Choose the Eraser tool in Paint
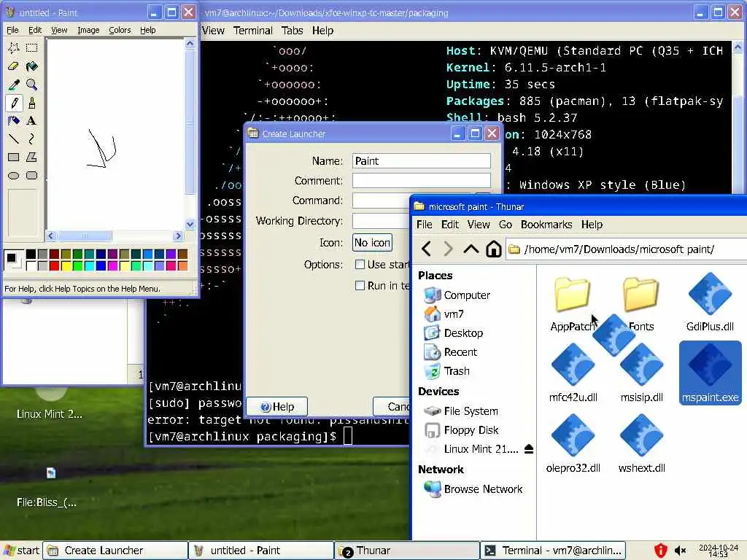The width and height of the screenshot is (747, 560). point(14,66)
